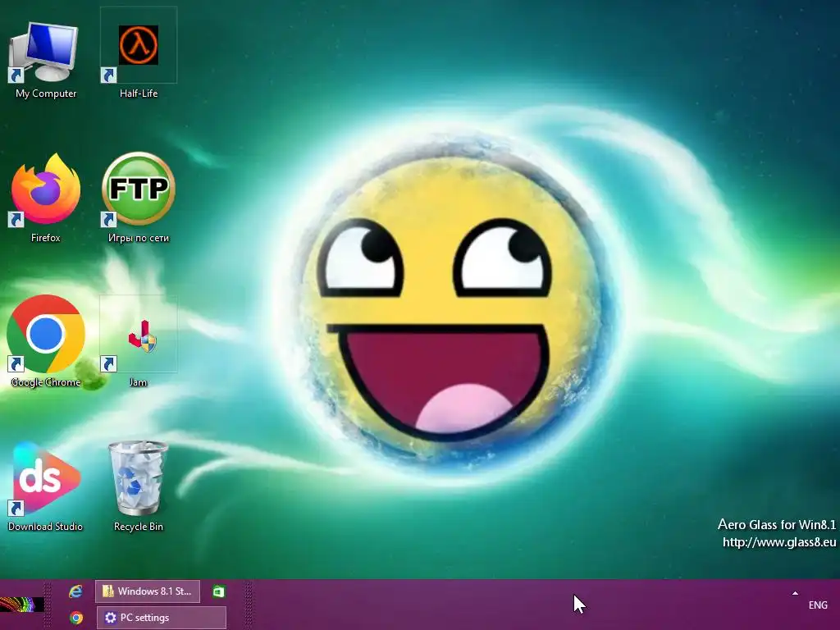Screen dimensions: 840x630
Task: Select the Half-Life desktop icon
Action: tap(138, 53)
